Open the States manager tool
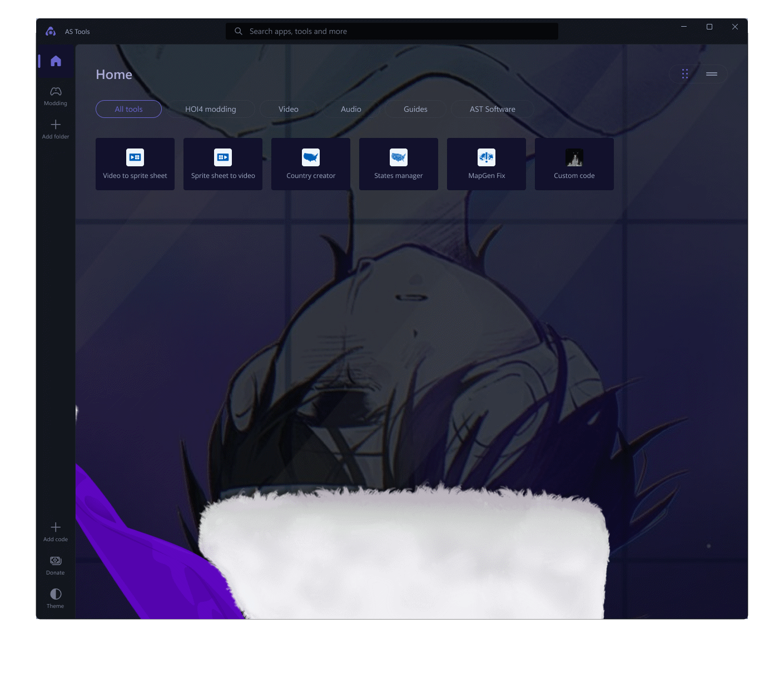Image resolution: width=784 pixels, height=673 pixels. tap(399, 164)
